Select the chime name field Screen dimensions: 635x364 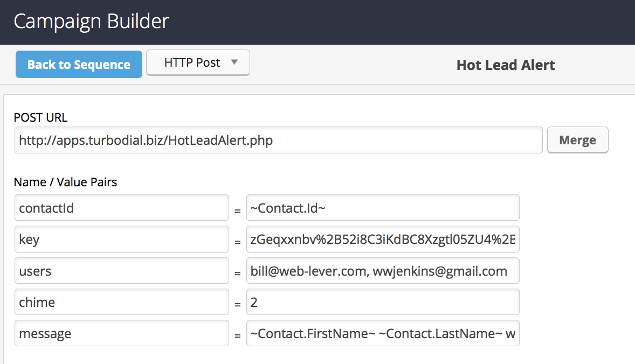coord(121,302)
